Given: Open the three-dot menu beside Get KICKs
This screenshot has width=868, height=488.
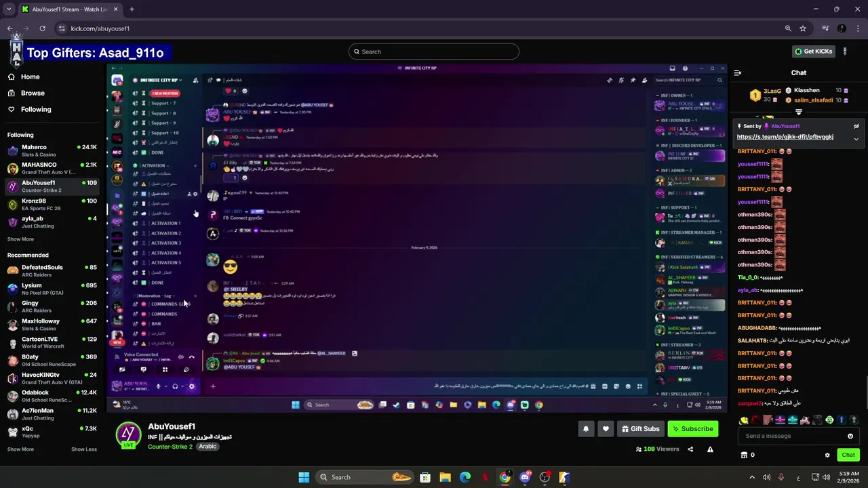Looking at the screenshot, I should point(844,52).
